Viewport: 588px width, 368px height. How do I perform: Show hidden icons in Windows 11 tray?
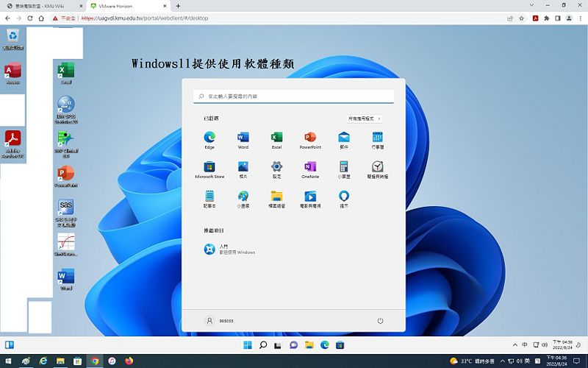tap(515, 345)
